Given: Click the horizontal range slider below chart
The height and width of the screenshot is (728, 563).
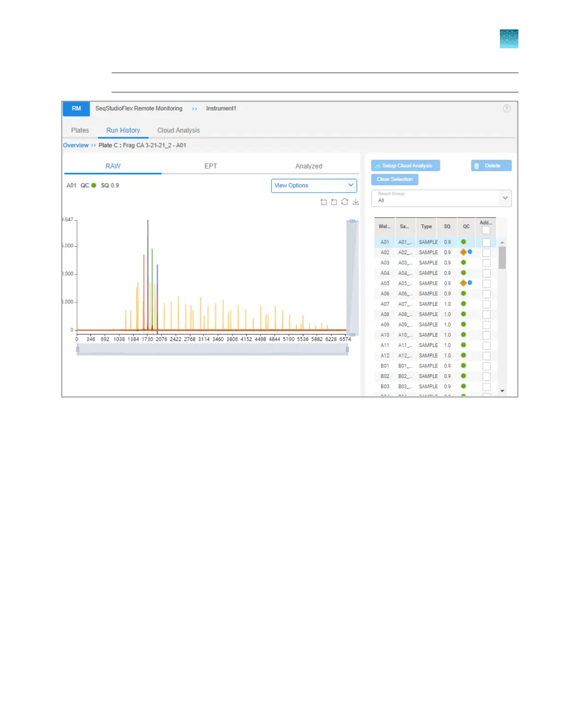Looking at the screenshot, I should pos(212,350).
